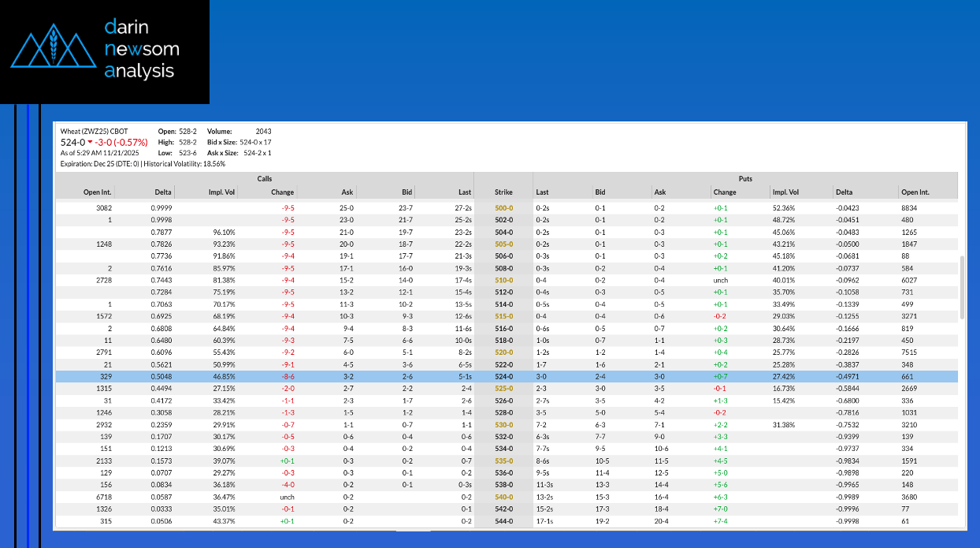Click the 544-0 strike in last row
The width and height of the screenshot is (980, 548).
503,521
